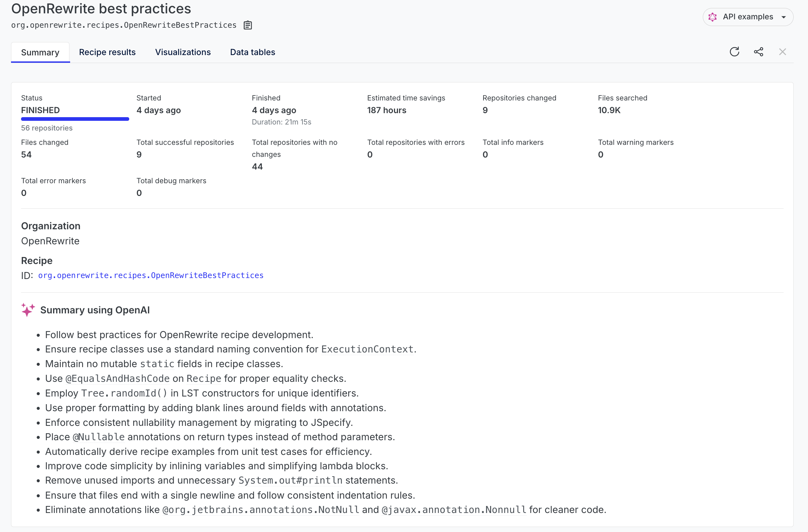Click the @javax.annotation.Nonnull code term
The image size is (808, 532).
pos(454,509)
